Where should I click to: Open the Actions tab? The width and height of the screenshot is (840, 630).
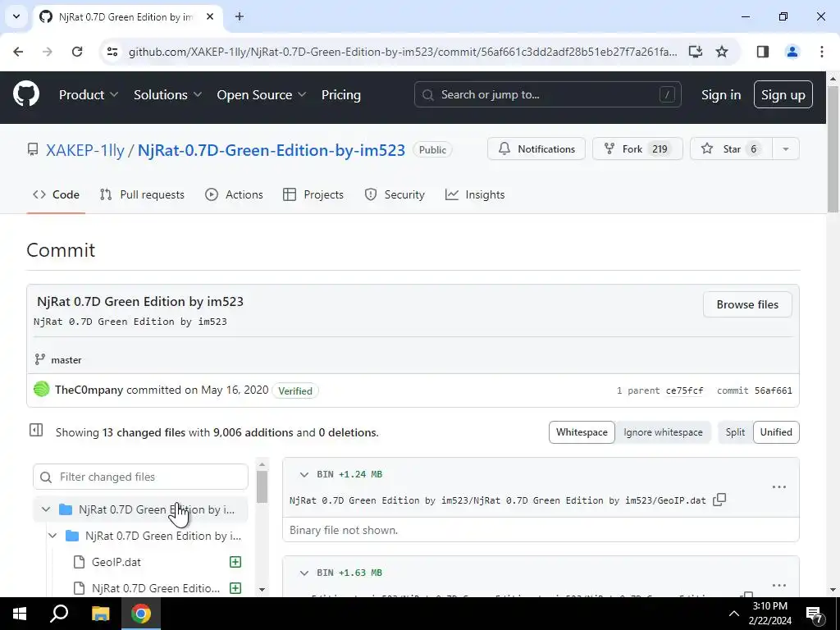click(x=234, y=194)
